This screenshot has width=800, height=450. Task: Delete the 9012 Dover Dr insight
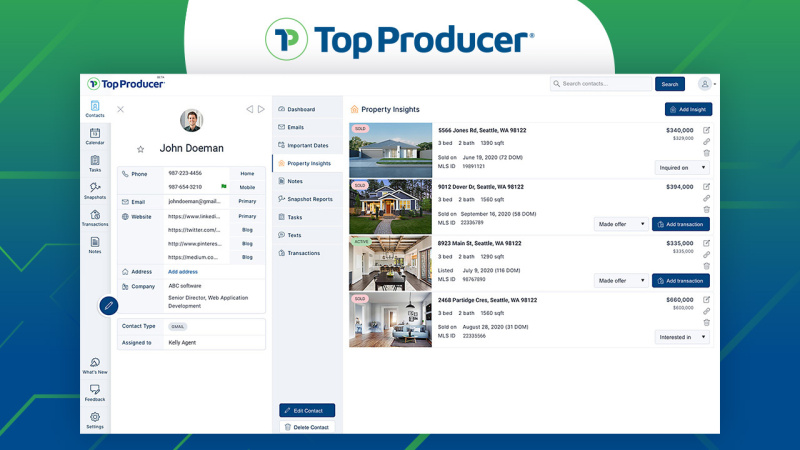pyautogui.click(x=707, y=209)
